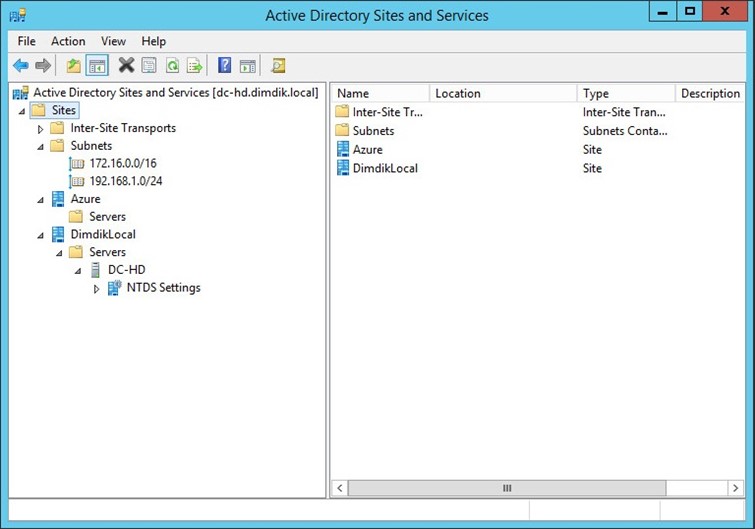The width and height of the screenshot is (755, 529).
Task: Select "Azure" name in right pane
Action: (x=368, y=150)
